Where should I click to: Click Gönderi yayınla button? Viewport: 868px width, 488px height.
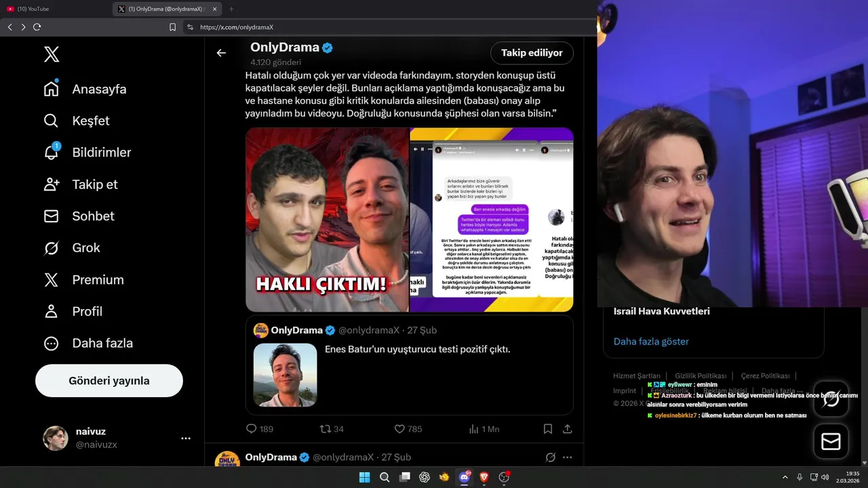tap(109, 380)
